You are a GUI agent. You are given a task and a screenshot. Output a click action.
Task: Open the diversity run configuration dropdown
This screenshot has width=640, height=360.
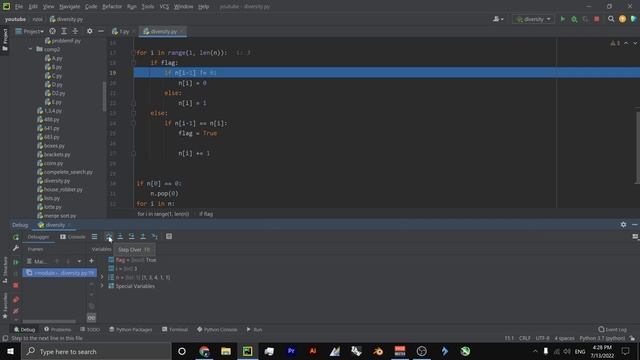tap(533, 19)
